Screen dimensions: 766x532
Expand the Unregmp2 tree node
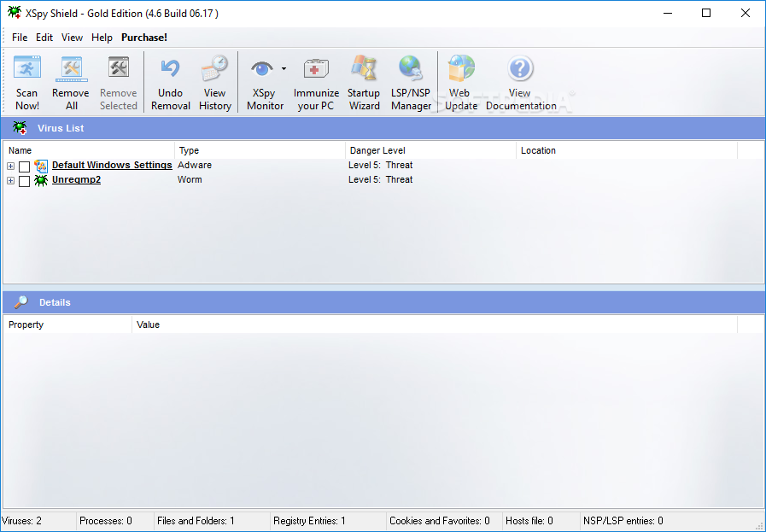pyautogui.click(x=11, y=181)
